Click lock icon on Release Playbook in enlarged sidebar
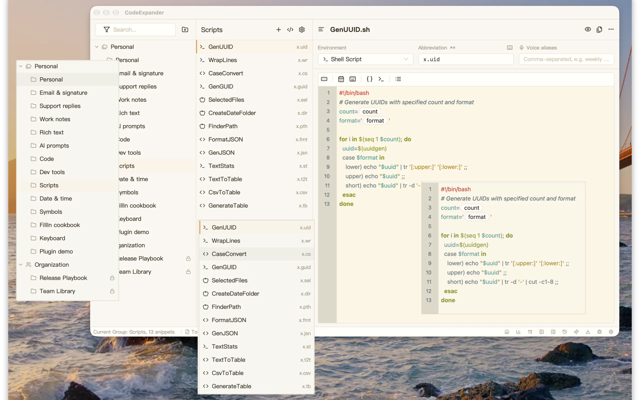 point(112,278)
